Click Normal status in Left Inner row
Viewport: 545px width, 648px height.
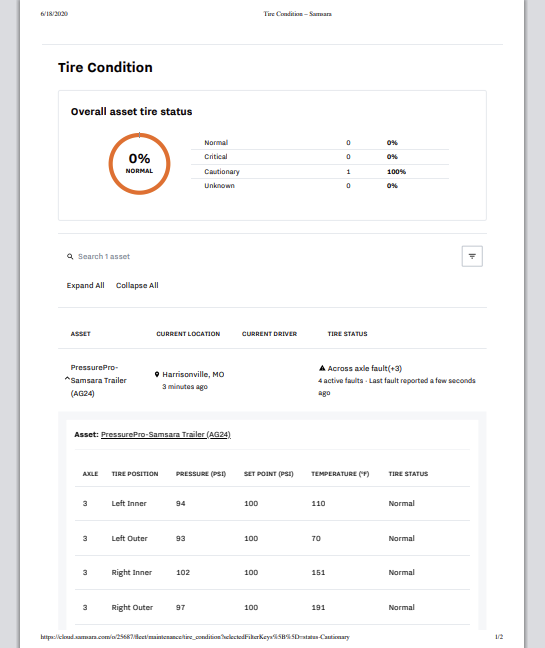[x=402, y=503]
